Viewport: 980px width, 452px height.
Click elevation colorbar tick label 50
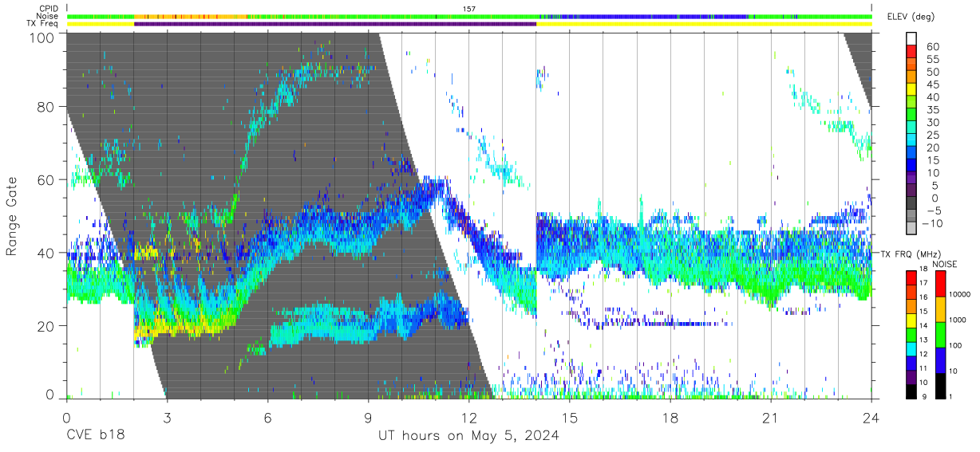click(x=931, y=73)
